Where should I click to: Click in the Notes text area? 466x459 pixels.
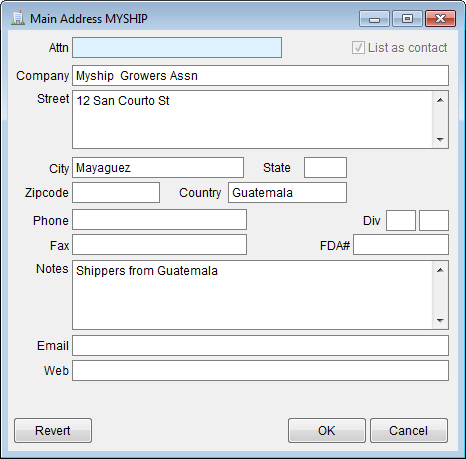252,295
